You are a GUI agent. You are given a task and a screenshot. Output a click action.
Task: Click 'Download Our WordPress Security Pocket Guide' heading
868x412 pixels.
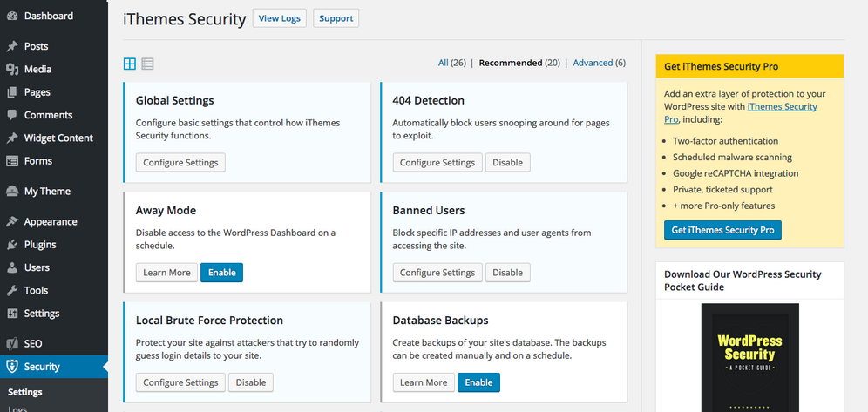point(743,280)
